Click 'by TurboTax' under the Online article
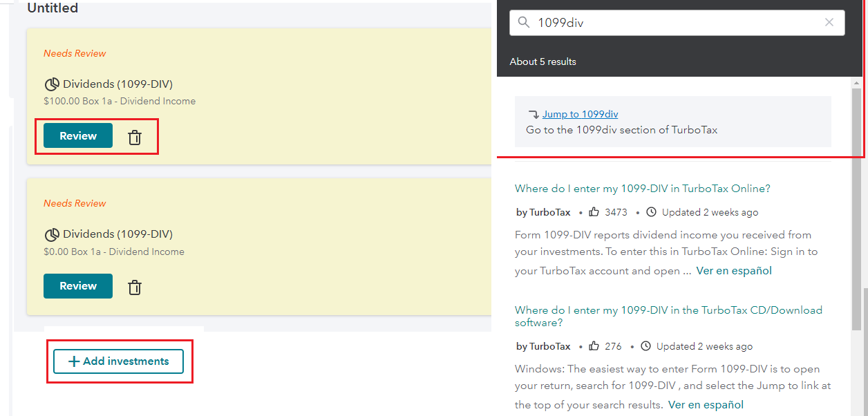The height and width of the screenshot is (416, 868). [543, 212]
